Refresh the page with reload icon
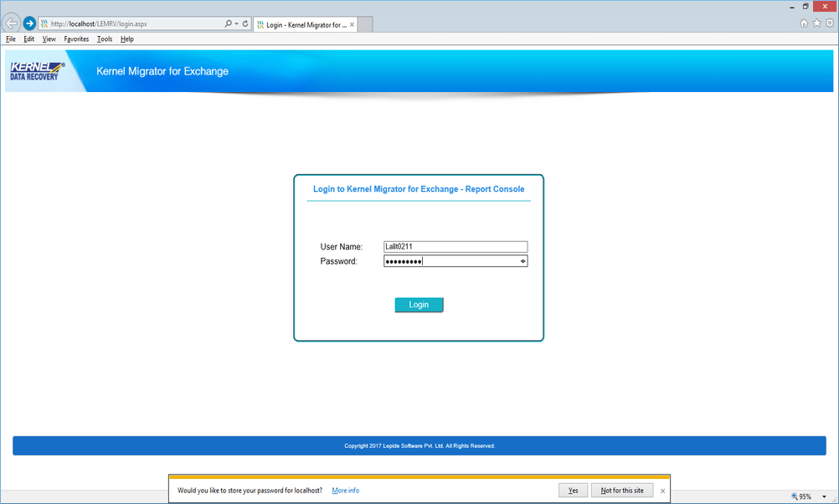Screen dimensions: 839x504 click(245, 23)
